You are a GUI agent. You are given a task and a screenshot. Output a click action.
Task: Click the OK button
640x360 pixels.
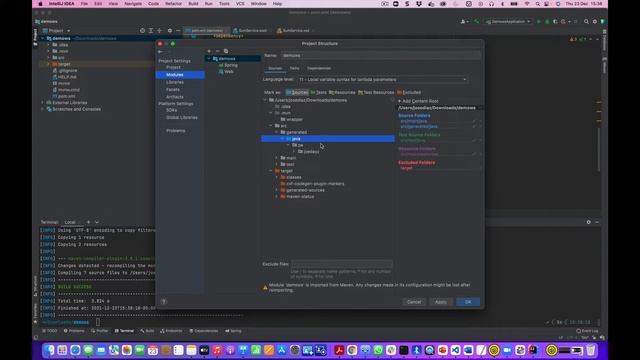468,302
